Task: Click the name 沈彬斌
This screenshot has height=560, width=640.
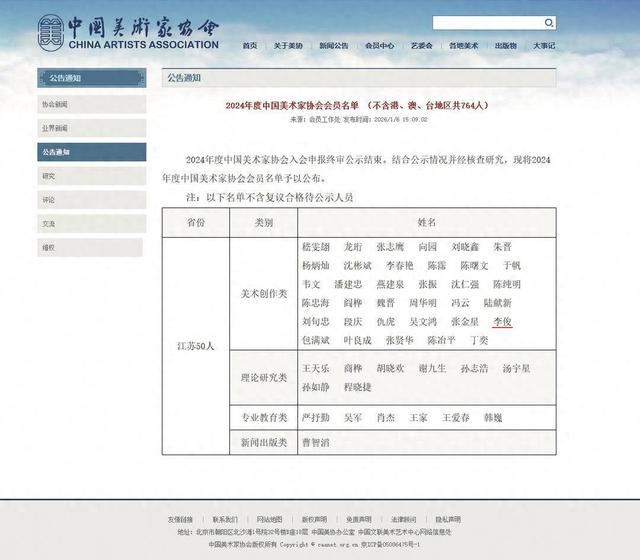Action: [x=358, y=266]
